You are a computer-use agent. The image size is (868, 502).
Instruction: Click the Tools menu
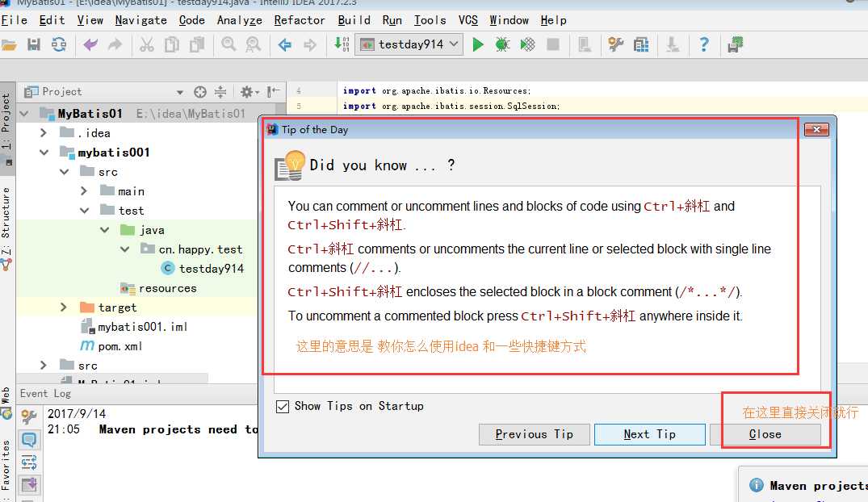tap(430, 20)
